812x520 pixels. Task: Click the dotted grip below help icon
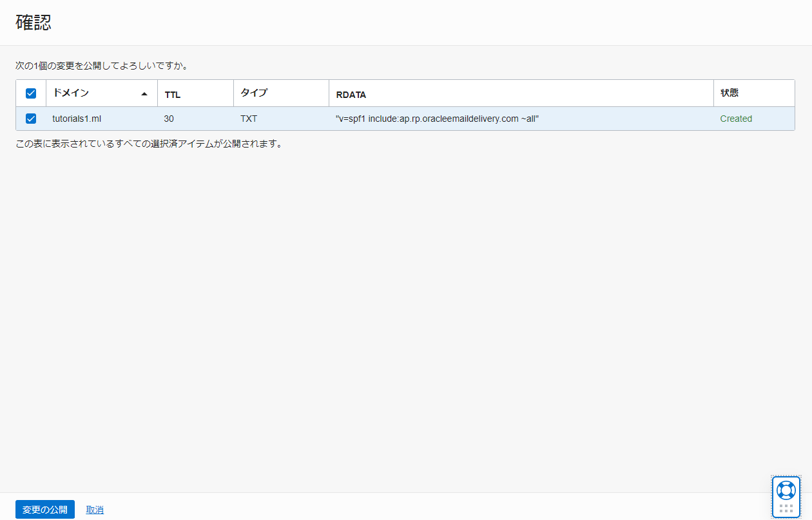(786, 508)
